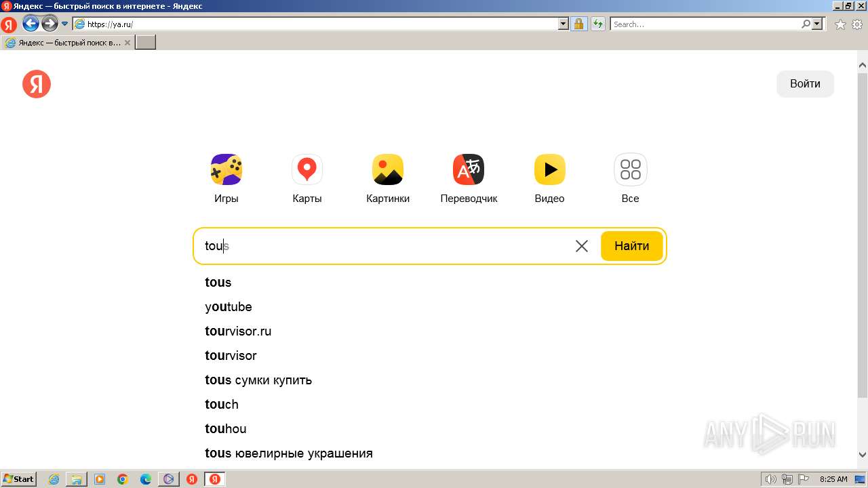This screenshot has width=868, height=488.
Task: Open the Windows Start menu
Action: click(x=19, y=479)
